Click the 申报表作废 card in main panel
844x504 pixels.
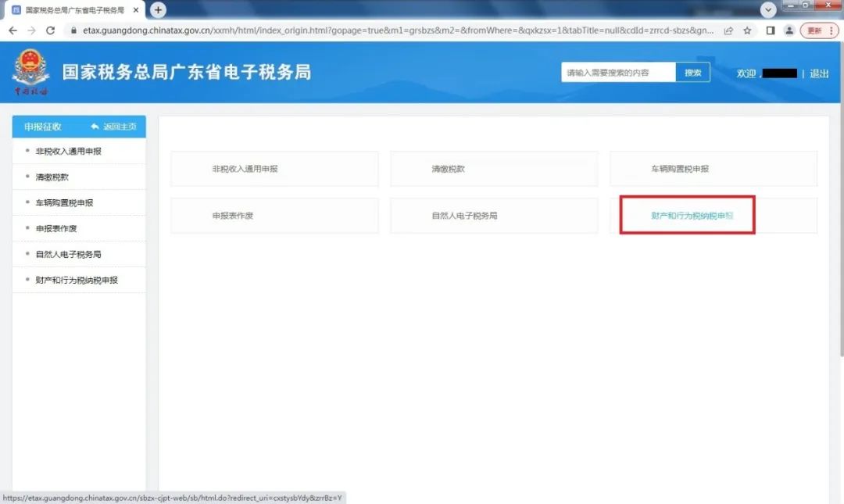click(x=274, y=216)
